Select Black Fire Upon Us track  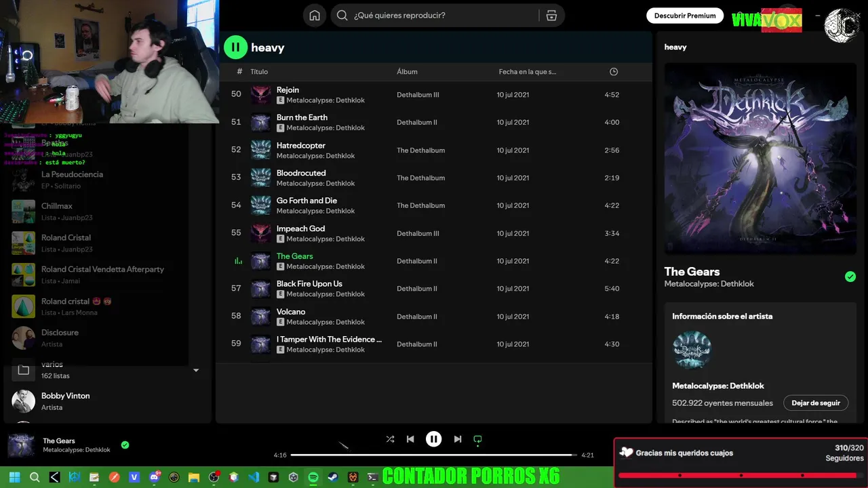[309, 284]
